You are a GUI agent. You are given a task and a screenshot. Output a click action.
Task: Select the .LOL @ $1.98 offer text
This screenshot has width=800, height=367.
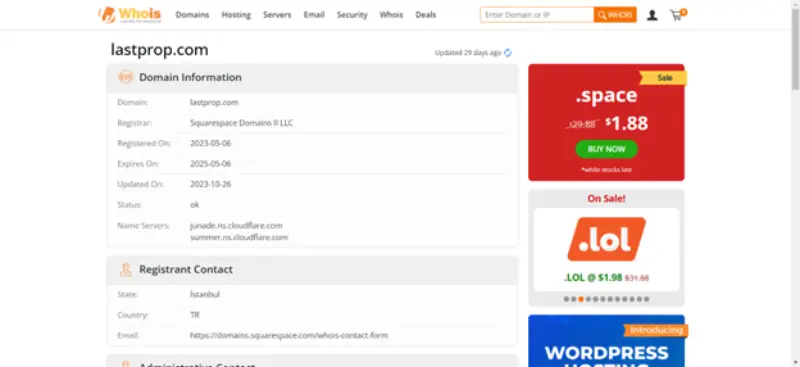coord(593,278)
